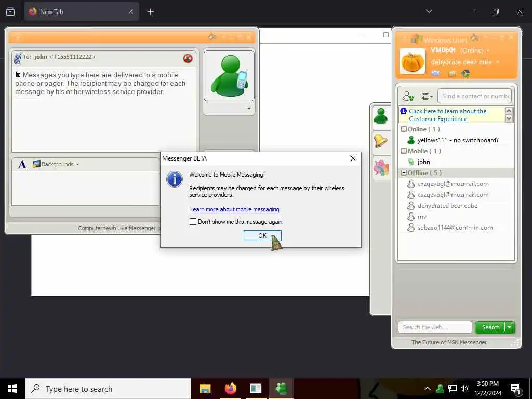
Task: Click the Messenger buddy tray icon
Action: point(440,389)
